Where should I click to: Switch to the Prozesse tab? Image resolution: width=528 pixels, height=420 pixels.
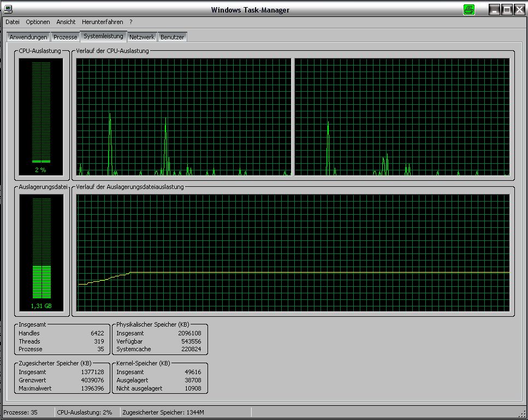[x=66, y=37]
